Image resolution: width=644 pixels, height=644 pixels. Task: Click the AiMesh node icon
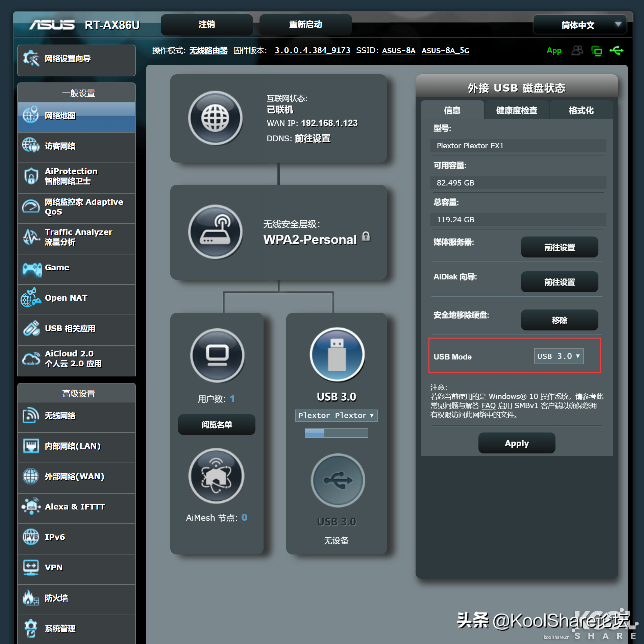tap(216, 476)
